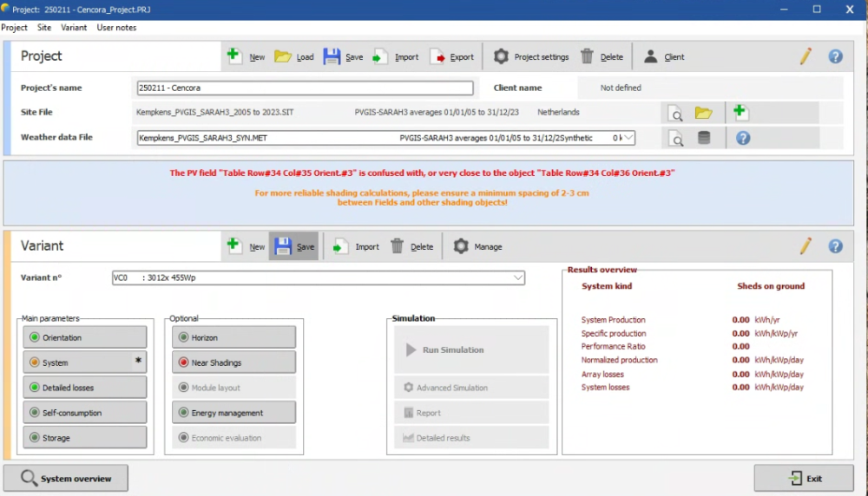This screenshot has height=496, width=868.
Task: Open the Project menu in menu bar
Action: (14, 28)
